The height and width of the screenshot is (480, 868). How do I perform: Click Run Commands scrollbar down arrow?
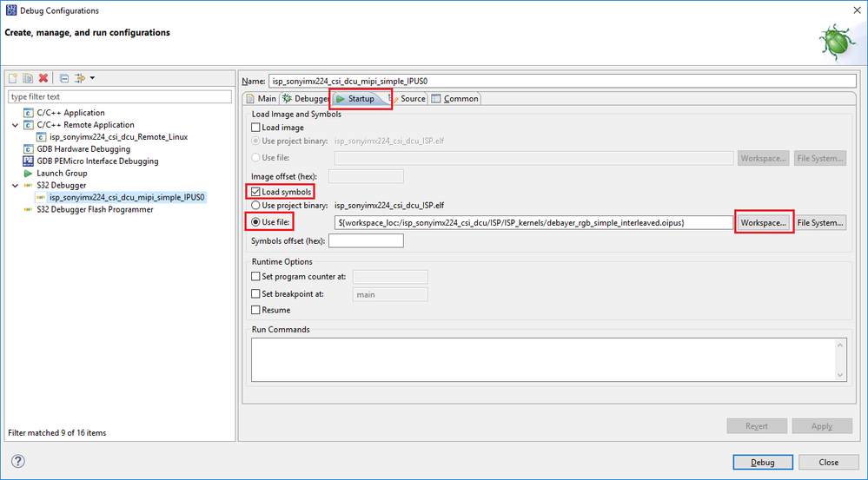[x=840, y=375]
